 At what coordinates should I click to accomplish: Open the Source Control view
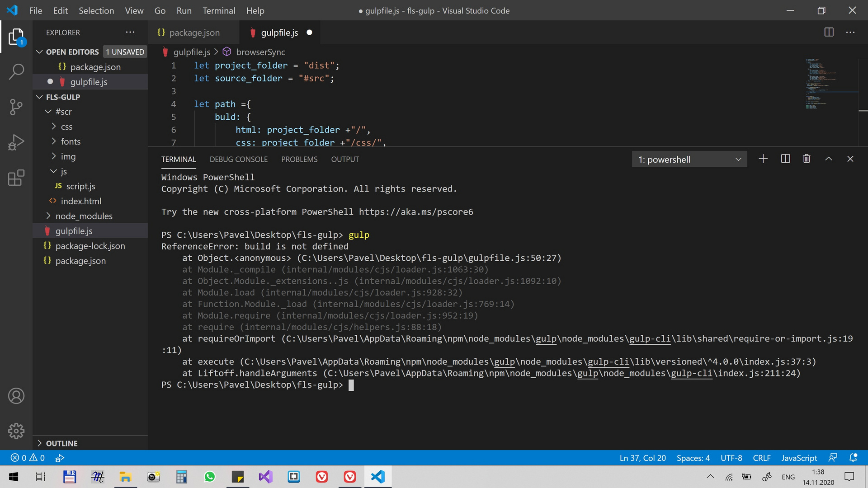pos(16,107)
